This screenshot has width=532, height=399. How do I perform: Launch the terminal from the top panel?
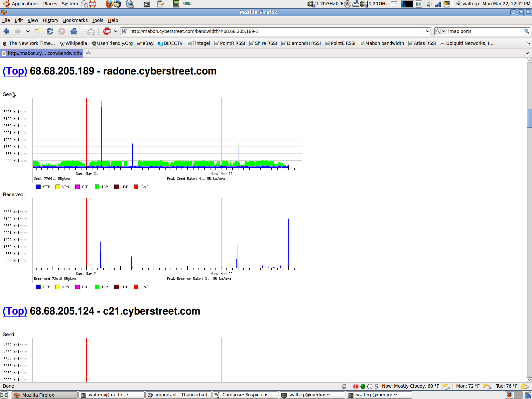pos(147,4)
